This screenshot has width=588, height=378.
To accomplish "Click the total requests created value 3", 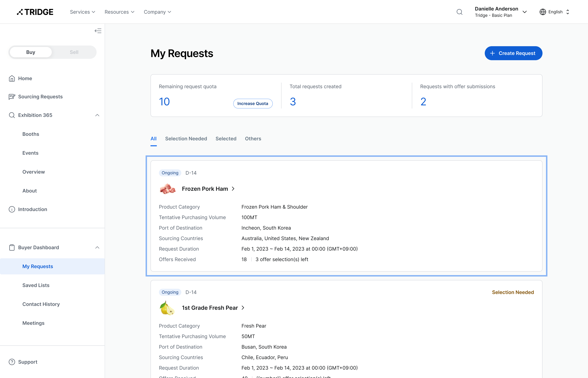I will click(x=293, y=102).
